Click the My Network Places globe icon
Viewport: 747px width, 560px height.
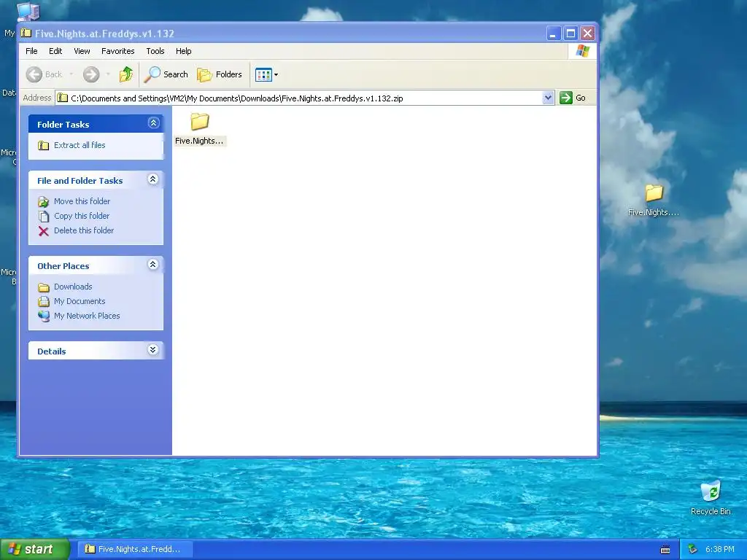click(x=43, y=316)
